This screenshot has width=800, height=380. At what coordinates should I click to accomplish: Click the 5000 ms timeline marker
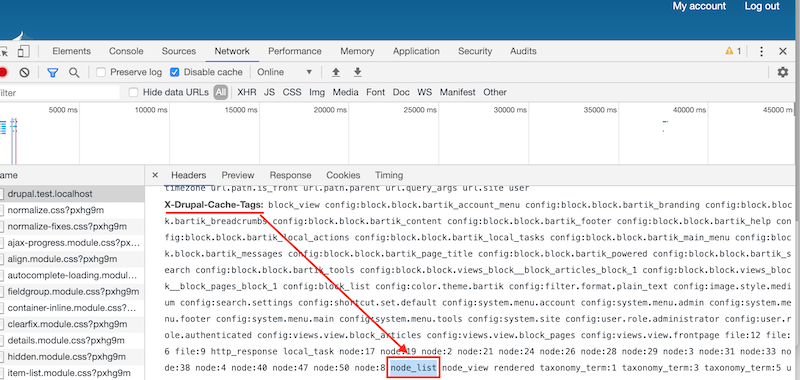(x=63, y=110)
